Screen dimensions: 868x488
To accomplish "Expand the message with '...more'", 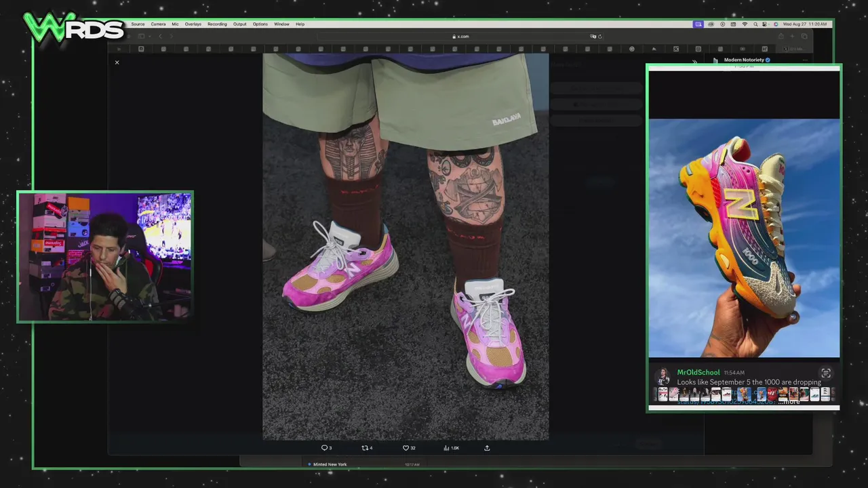I will tap(789, 401).
